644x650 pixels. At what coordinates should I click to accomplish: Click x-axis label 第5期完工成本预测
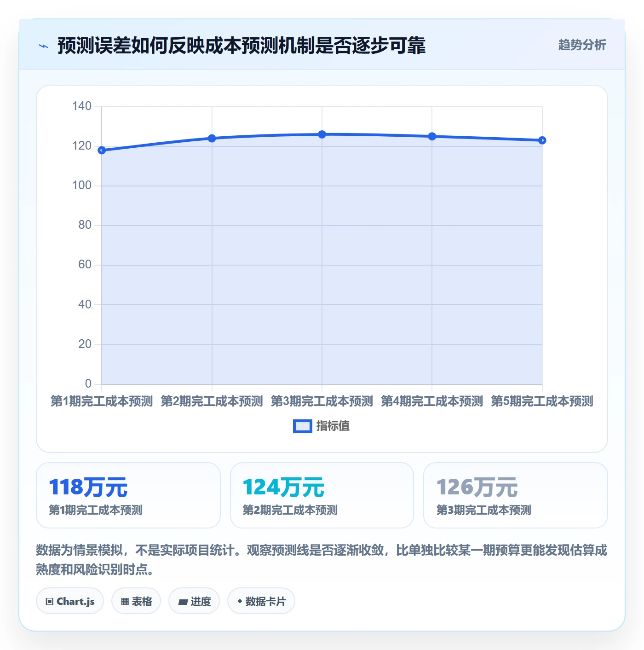coord(542,401)
